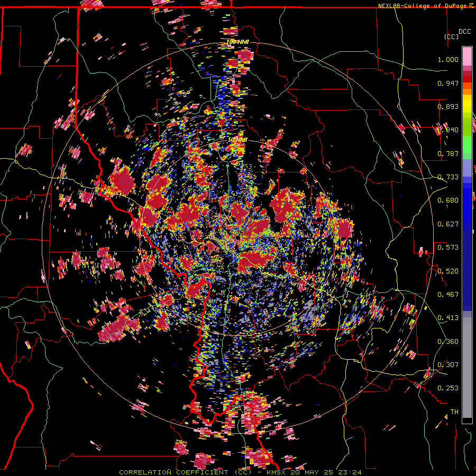
Task: Select the 0.253 scale value
Action: pyautogui.click(x=448, y=388)
